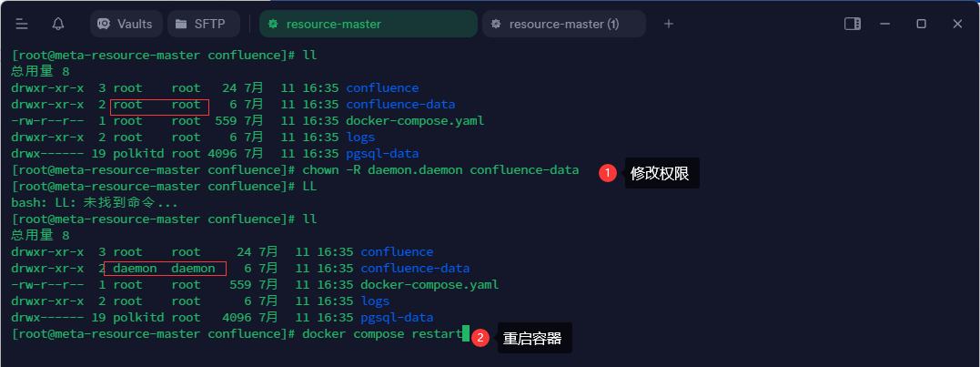Click the chown -R daemon.daemon command text
Image resolution: width=980 pixels, height=367 pixels.
click(440, 170)
